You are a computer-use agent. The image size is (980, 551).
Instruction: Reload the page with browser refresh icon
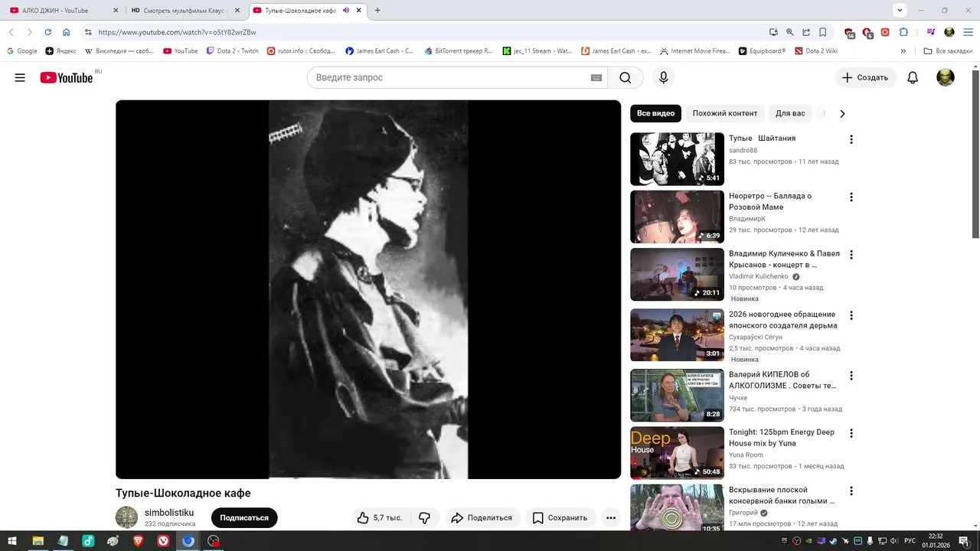coord(47,32)
